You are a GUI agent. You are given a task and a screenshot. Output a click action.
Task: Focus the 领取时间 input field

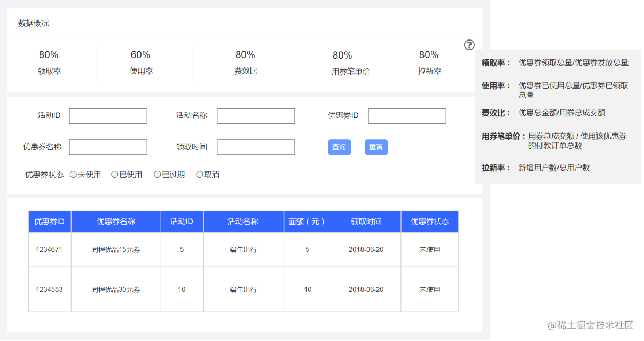coord(256,147)
